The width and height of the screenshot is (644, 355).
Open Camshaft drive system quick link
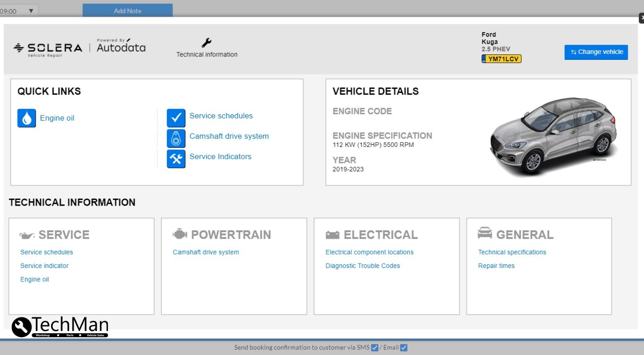tap(229, 136)
